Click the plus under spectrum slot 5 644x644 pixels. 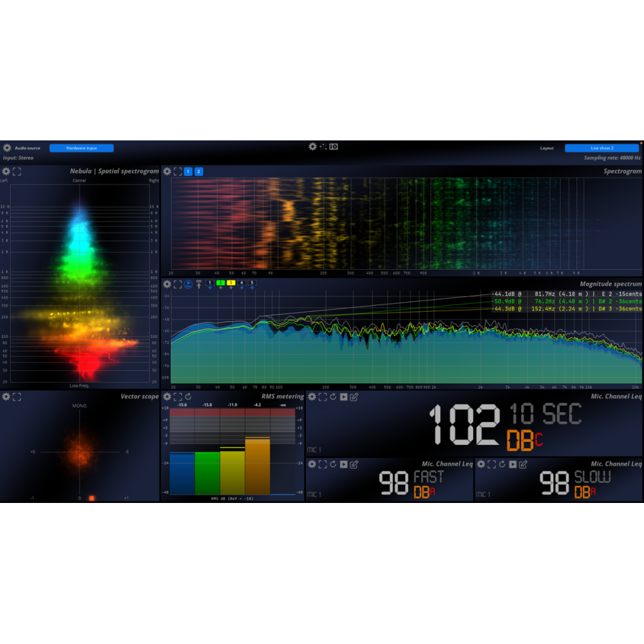(252, 288)
